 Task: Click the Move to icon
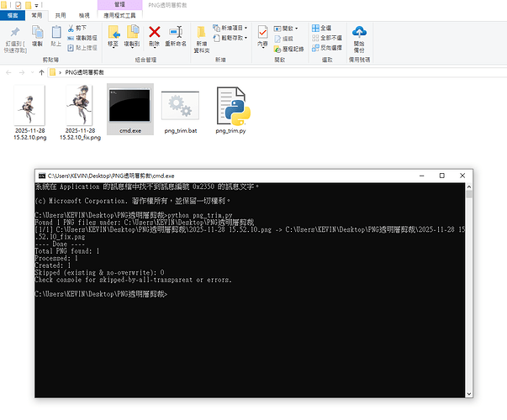point(113,35)
